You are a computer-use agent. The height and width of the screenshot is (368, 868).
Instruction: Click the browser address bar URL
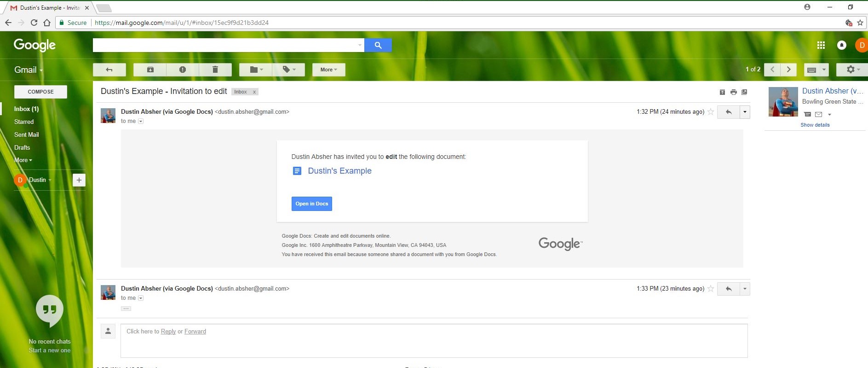tap(182, 23)
